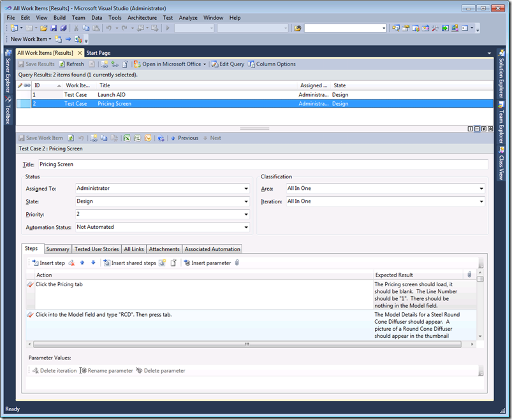This screenshot has height=420, width=512.
Task: Click Insert parameter button
Action: 207,263
